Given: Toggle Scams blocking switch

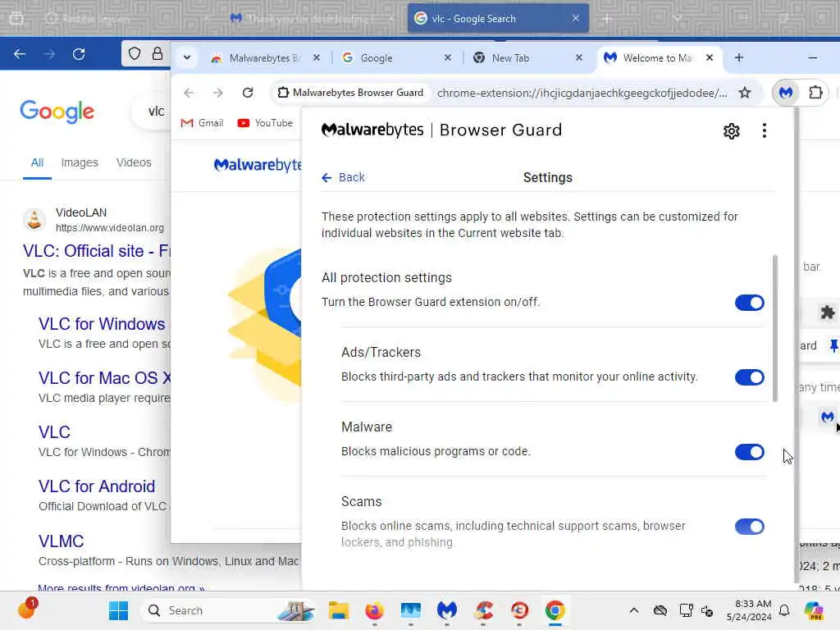Looking at the screenshot, I should (x=749, y=527).
